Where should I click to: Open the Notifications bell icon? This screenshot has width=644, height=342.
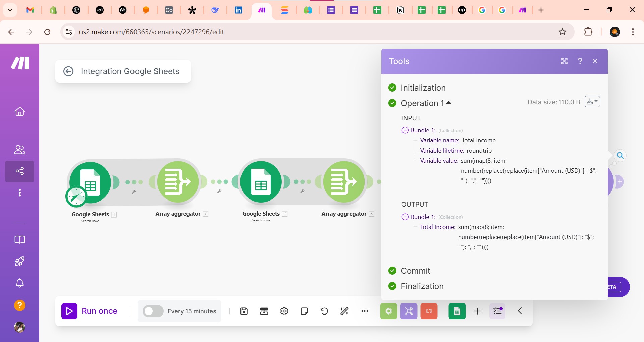click(x=20, y=283)
